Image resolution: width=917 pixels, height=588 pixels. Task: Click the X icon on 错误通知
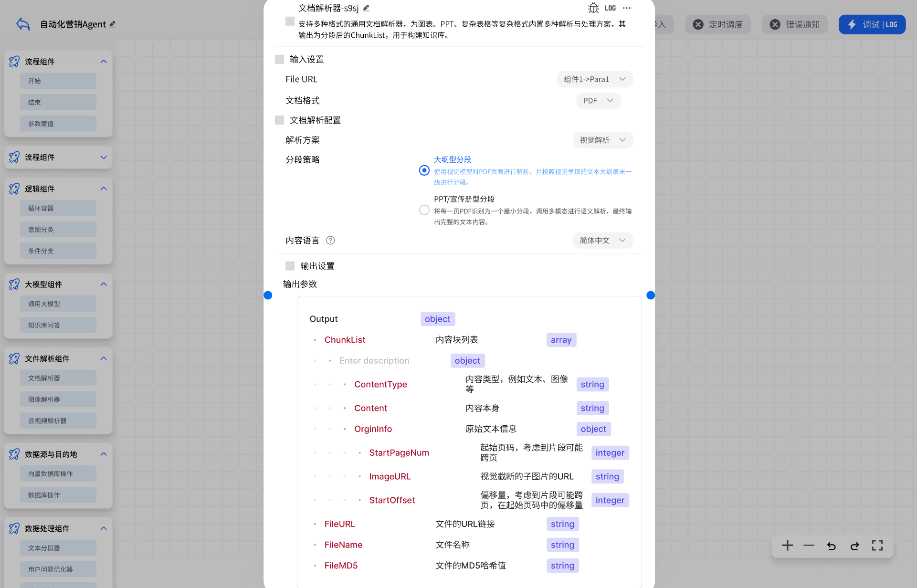(775, 24)
